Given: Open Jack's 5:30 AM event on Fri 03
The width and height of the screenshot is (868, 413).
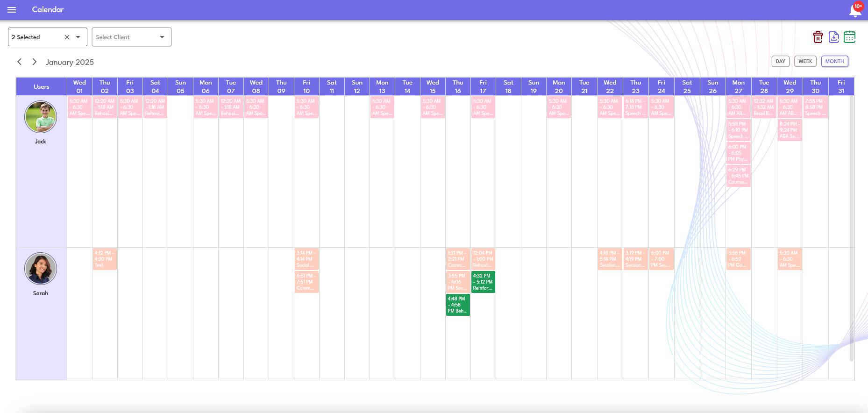Looking at the screenshot, I should (x=130, y=107).
